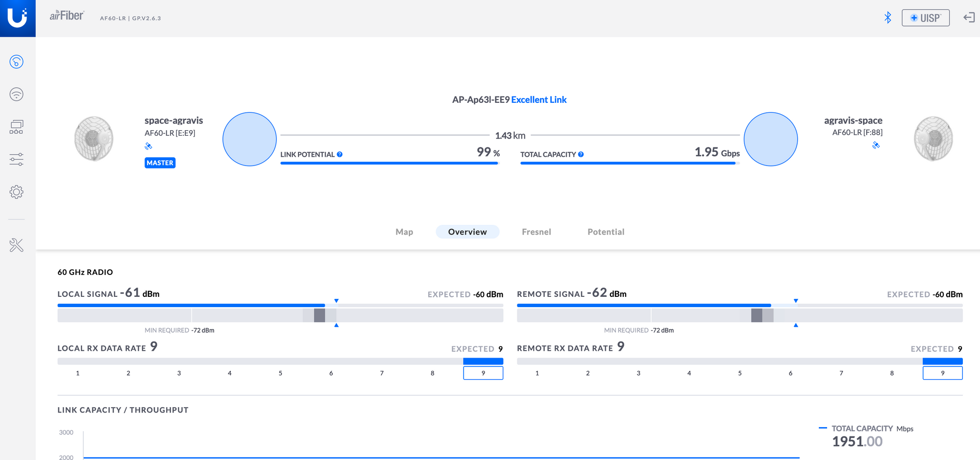Click the 60 GHz RADIO heading
This screenshot has height=460, width=980.
(x=85, y=272)
